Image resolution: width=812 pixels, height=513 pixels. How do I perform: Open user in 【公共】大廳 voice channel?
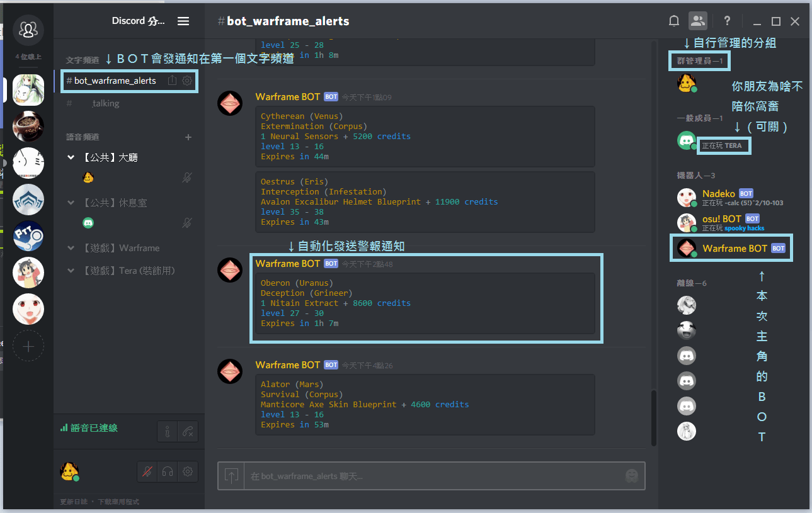click(88, 178)
